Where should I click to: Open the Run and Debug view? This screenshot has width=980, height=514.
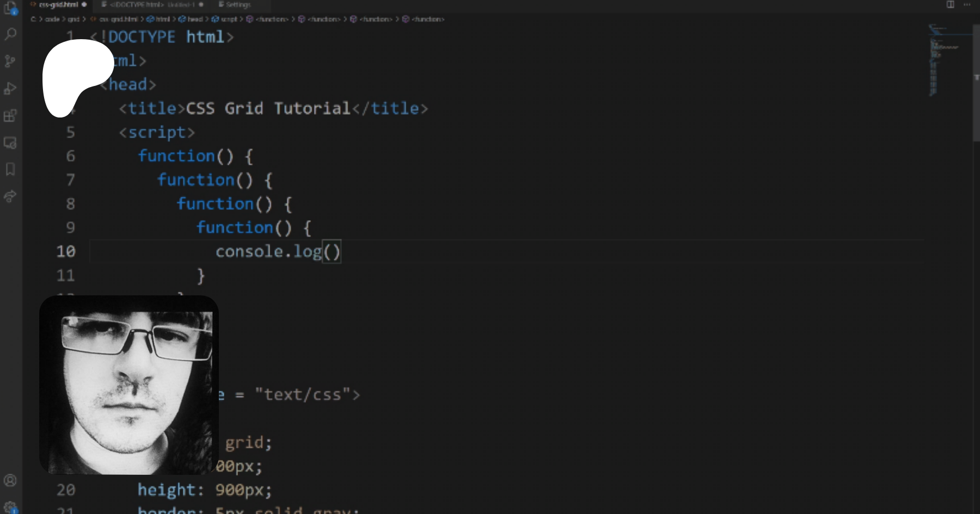click(x=10, y=88)
